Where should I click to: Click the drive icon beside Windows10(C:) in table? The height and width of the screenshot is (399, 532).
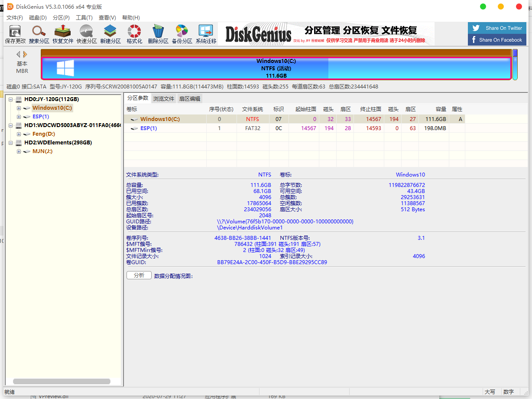click(x=135, y=119)
